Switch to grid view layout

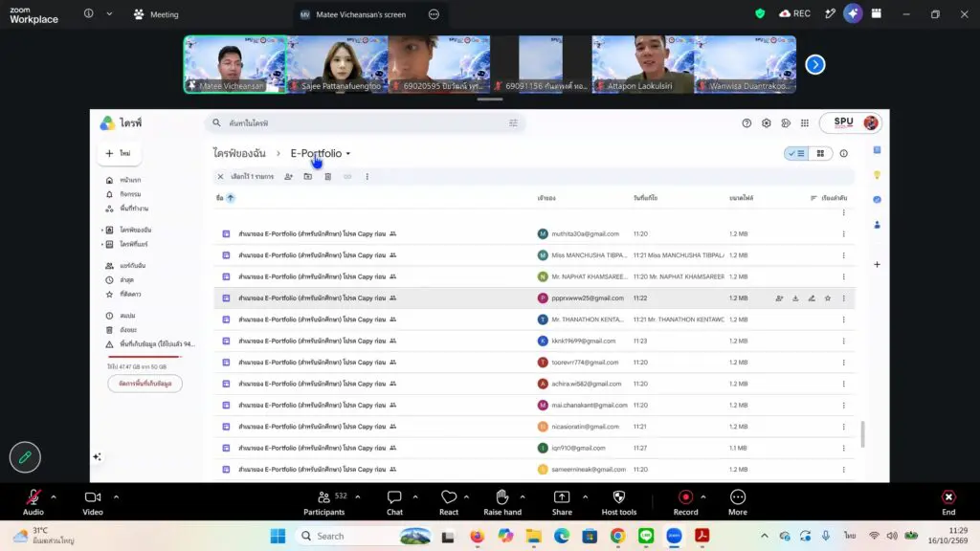(x=820, y=153)
